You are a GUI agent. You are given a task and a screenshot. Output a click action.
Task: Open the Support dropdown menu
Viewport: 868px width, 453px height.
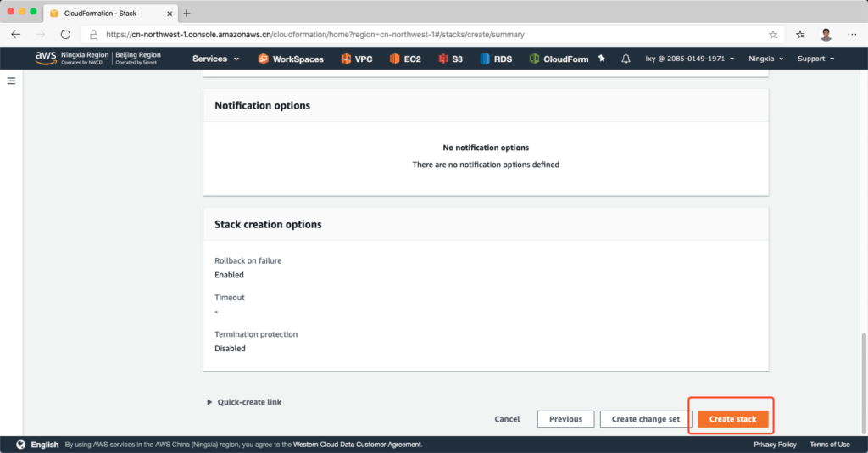click(815, 59)
